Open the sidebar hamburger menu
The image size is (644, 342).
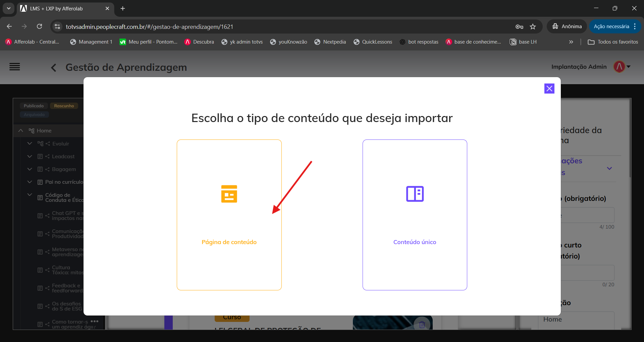click(x=15, y=67)
